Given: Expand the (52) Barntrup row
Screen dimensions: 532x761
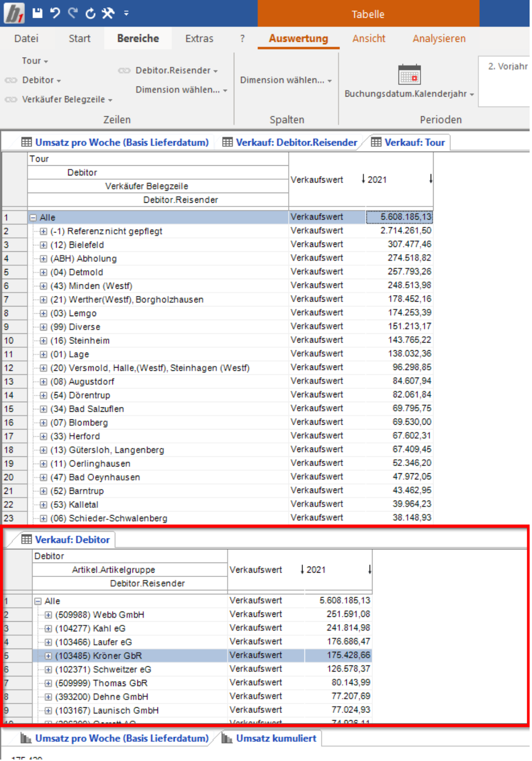Looking at the screenshot, I should tap(43, 491).
